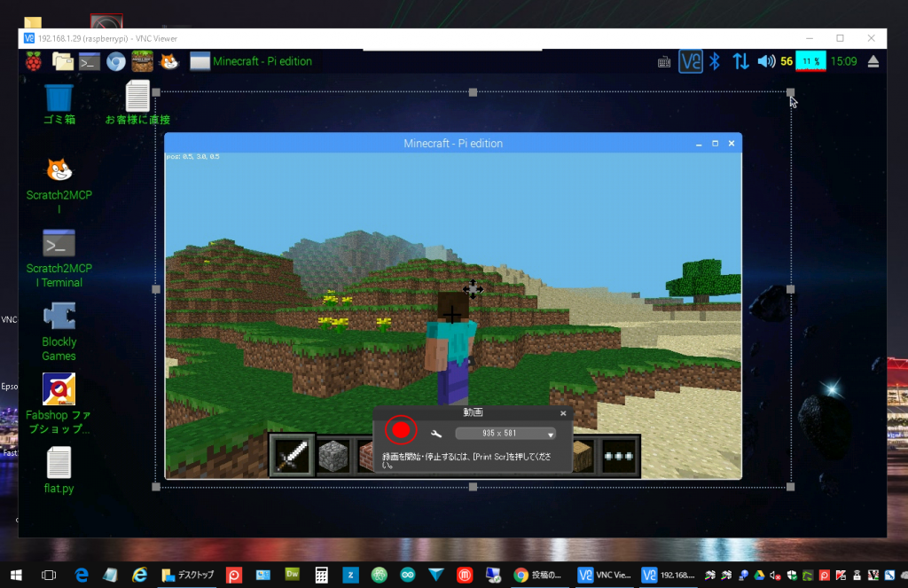Screen dimensions: 908x588
Task: Click the keyboard icon in the Pi tray
Action: [664, 62]
